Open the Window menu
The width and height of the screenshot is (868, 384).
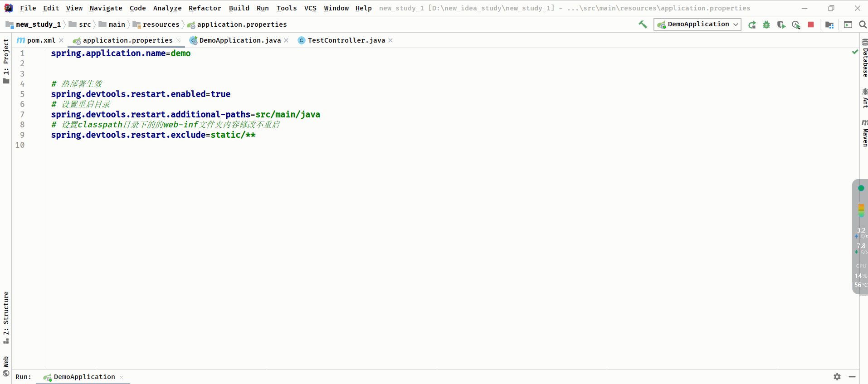(336, 8)
